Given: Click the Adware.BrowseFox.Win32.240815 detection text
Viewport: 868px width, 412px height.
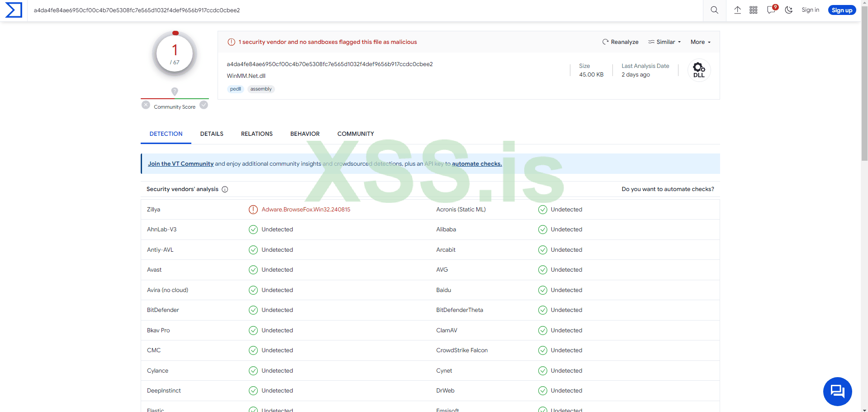Looking at the screenshot, I should click(x=306, y=210).
